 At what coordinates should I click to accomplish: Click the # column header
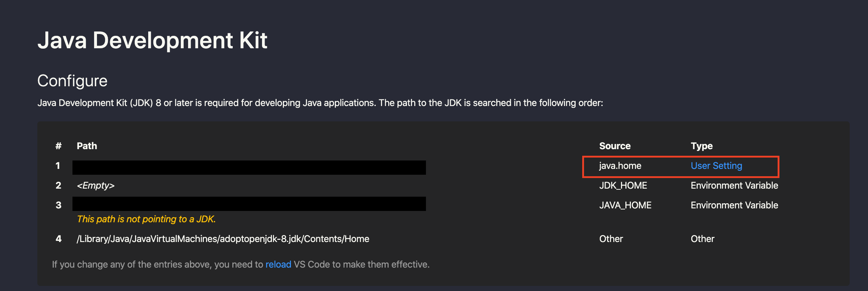pyautogui.click(x=58, y=146)
